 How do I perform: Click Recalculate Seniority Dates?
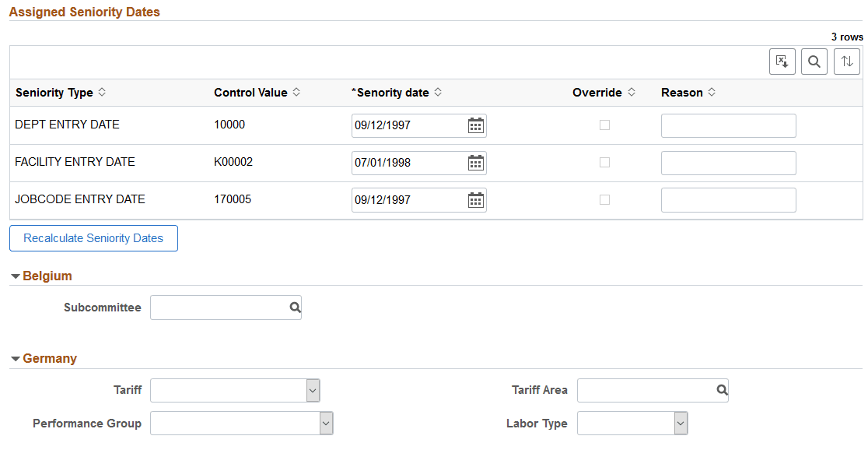tap(93, 238)
